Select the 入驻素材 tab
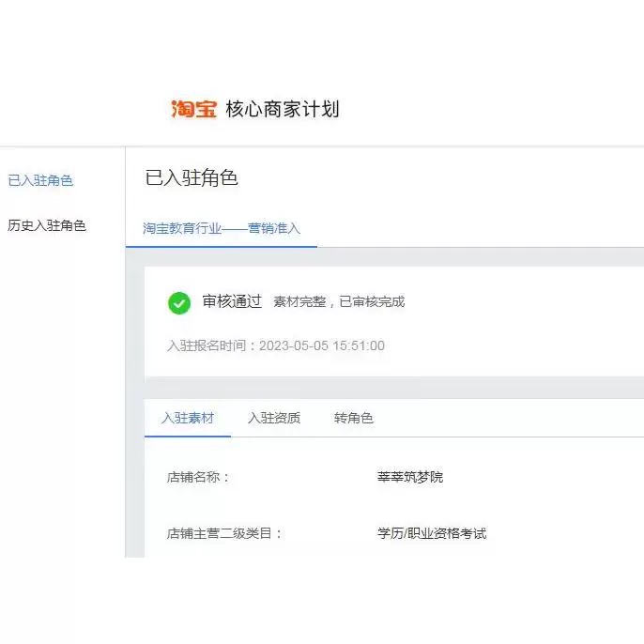The height and width of the screenshot is (644, 644). pos(188,418)
